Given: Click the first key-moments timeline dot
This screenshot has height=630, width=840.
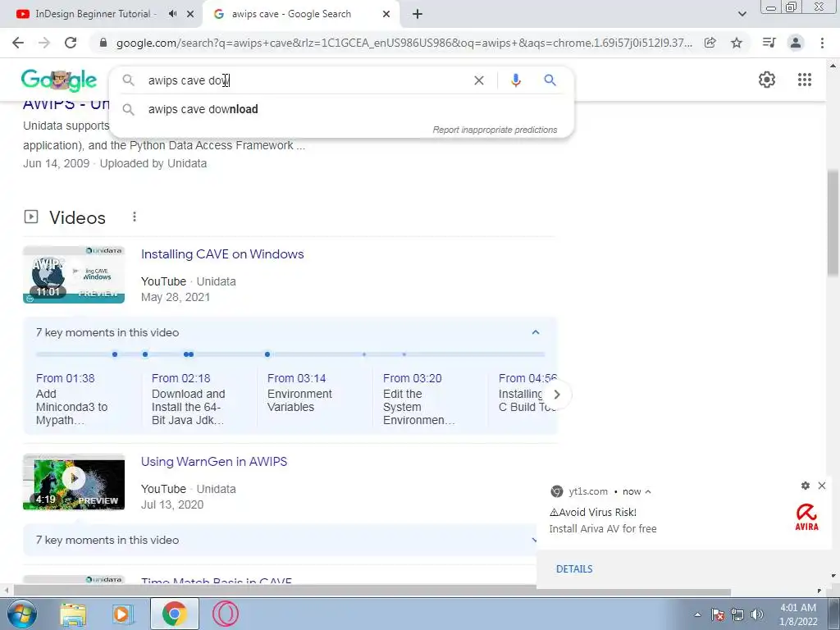Looking at the screenshot, I should coord(115,354).
